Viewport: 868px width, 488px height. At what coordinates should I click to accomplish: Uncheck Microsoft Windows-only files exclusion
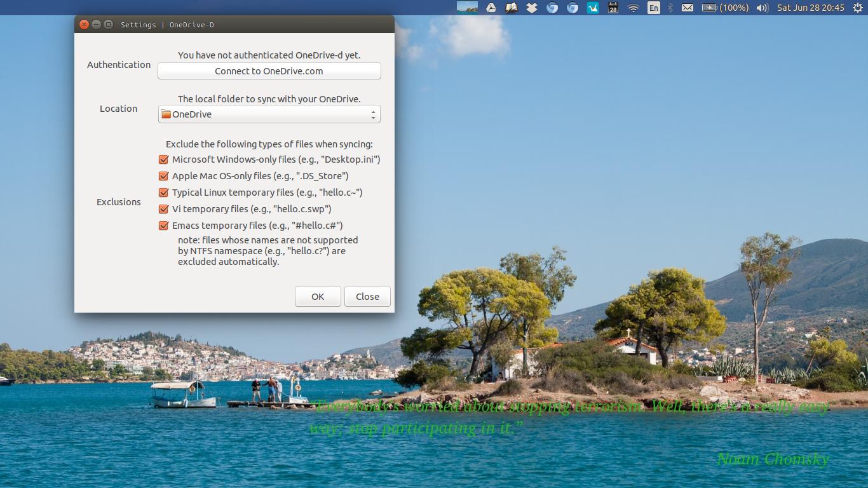(164, 159)
